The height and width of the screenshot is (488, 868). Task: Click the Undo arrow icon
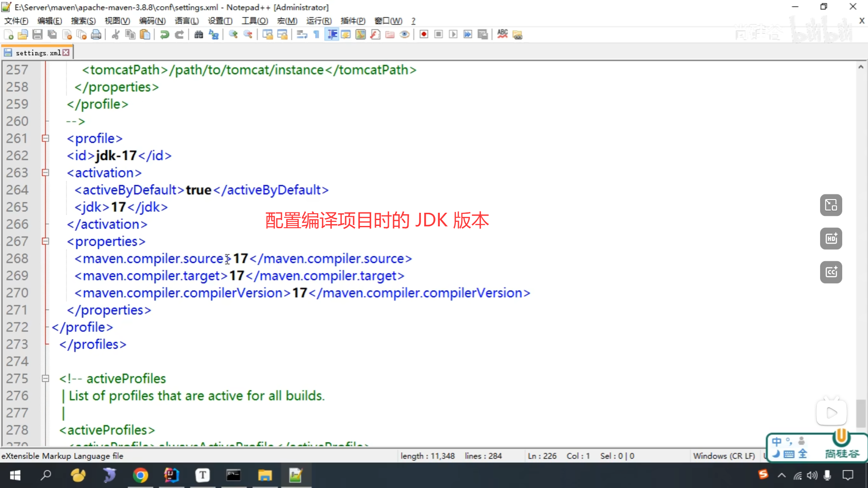point(165,35)
